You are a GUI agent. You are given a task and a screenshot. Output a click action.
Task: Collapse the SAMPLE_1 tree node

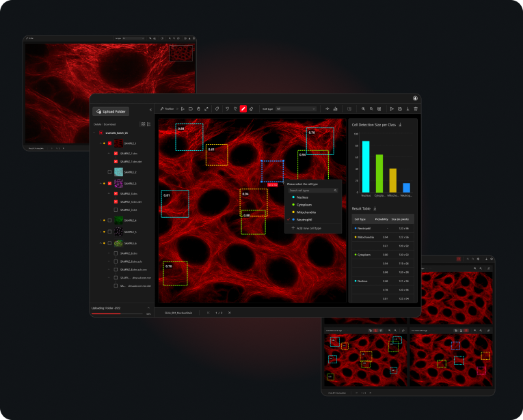click(100, 143)
